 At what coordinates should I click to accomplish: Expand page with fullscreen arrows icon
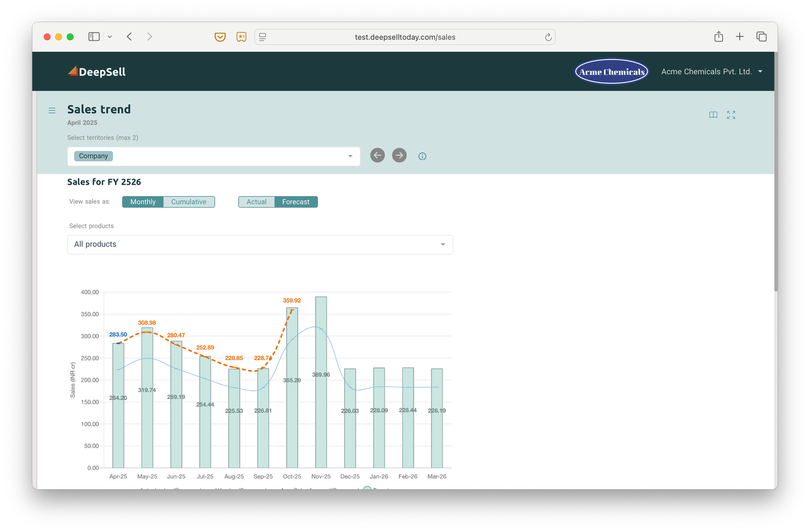(x=731, y=115)
